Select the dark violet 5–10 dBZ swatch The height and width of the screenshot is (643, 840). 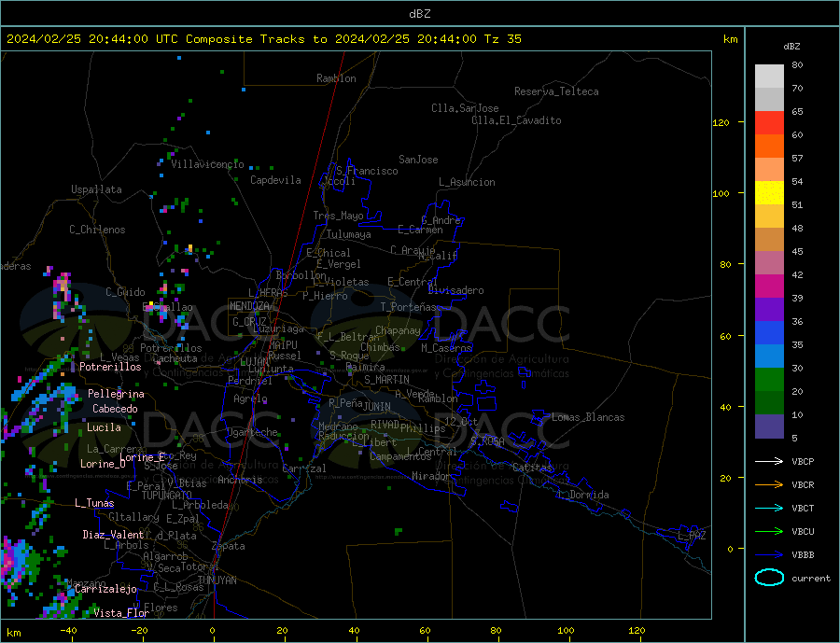(769, 426)
